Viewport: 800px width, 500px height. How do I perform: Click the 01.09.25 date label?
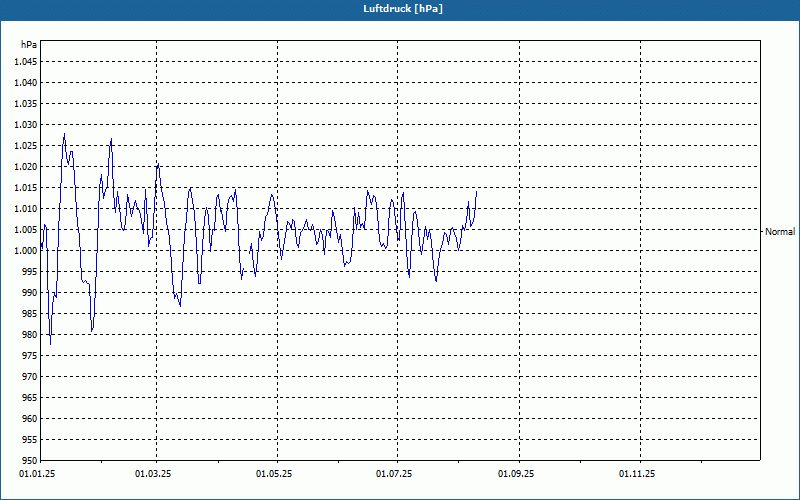point(516,474)
